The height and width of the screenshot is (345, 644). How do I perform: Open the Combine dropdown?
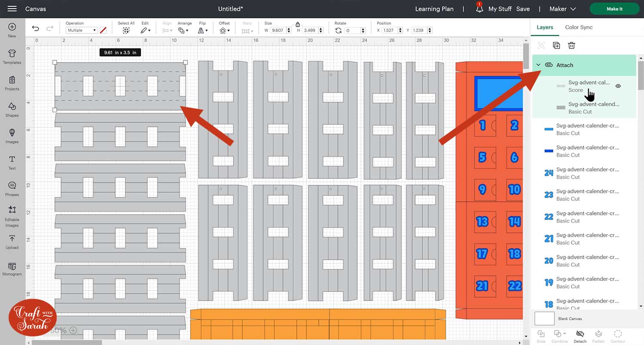coord(559,336)
